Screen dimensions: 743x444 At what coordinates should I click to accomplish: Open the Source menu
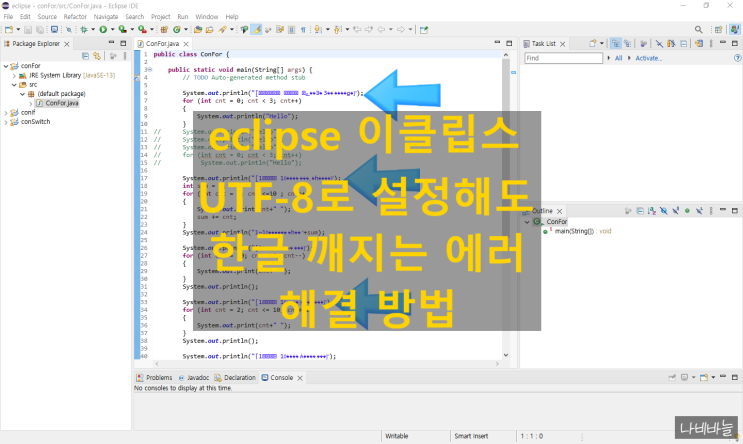(x=47, y=17)
